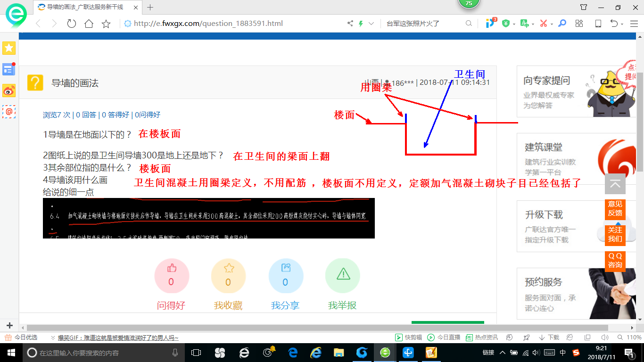
Task: Click 今日直播 in status bar
Action: 444,337
